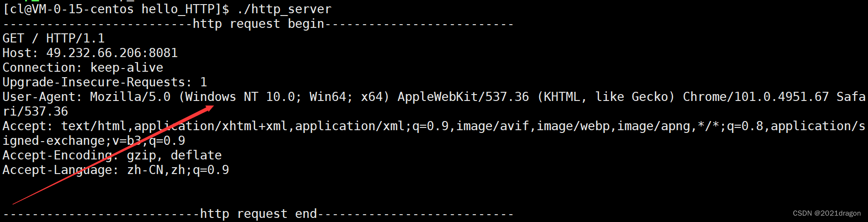Click the GET / HTTP/1.1 request line
868x222 pixels.
coord(54,38)
